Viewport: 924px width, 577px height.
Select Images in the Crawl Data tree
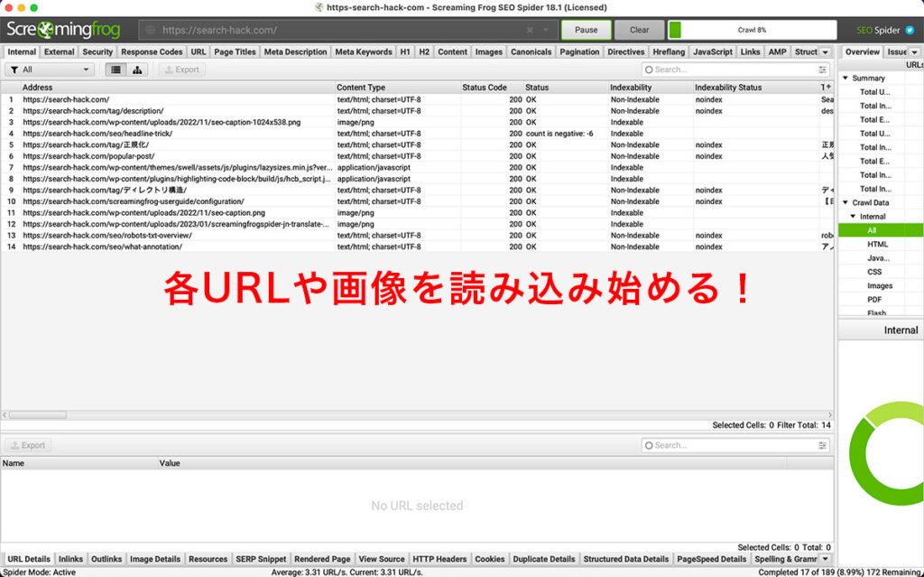(880, 285)
